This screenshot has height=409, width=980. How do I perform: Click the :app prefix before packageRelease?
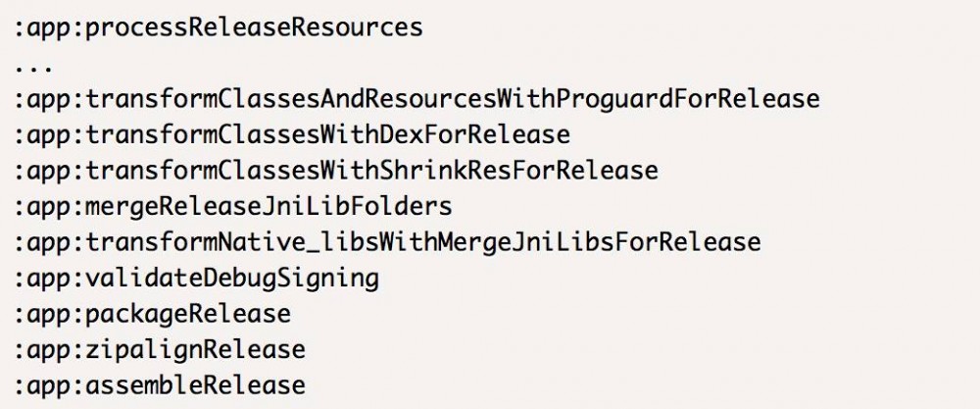pos(46,314)
